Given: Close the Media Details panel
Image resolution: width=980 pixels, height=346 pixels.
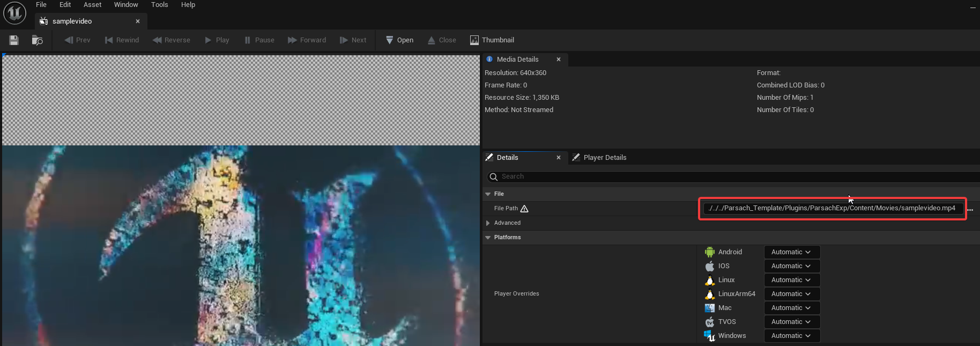Looking at the screenshot, I should [x=559, y=60].
